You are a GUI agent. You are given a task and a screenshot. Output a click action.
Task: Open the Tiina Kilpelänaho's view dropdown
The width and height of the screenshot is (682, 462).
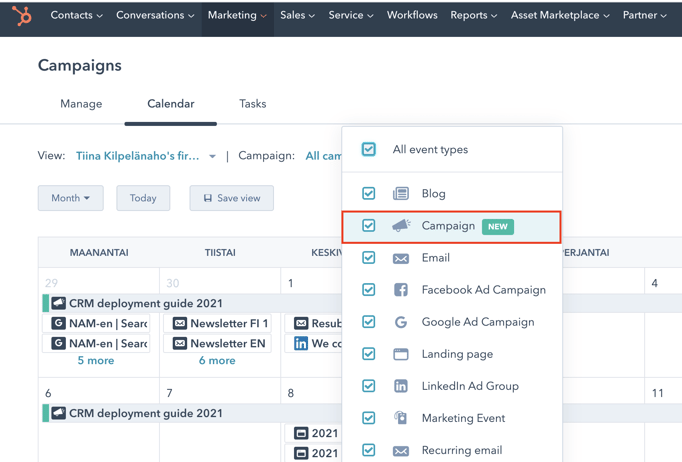click(x=146, y=156)
